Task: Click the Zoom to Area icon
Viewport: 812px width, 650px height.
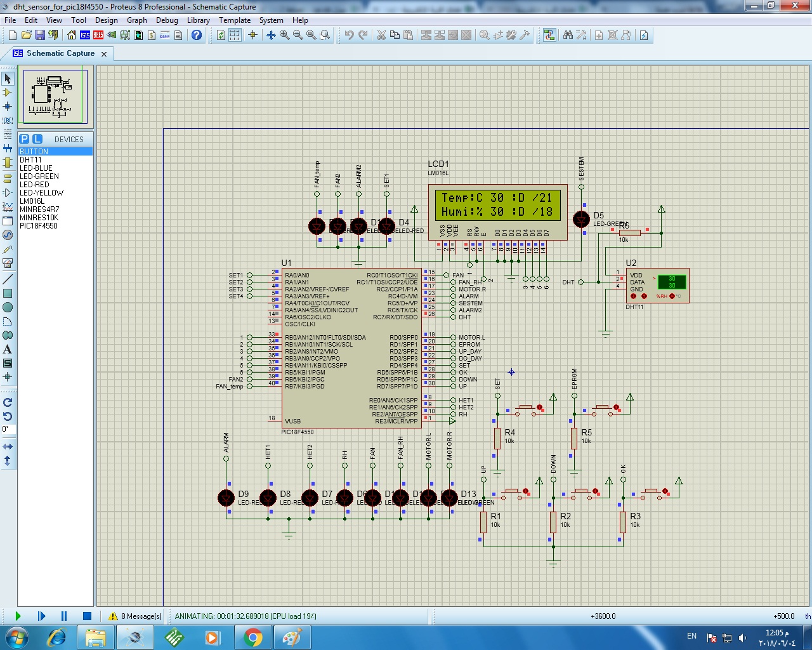Action: click(x=325, y=36)
